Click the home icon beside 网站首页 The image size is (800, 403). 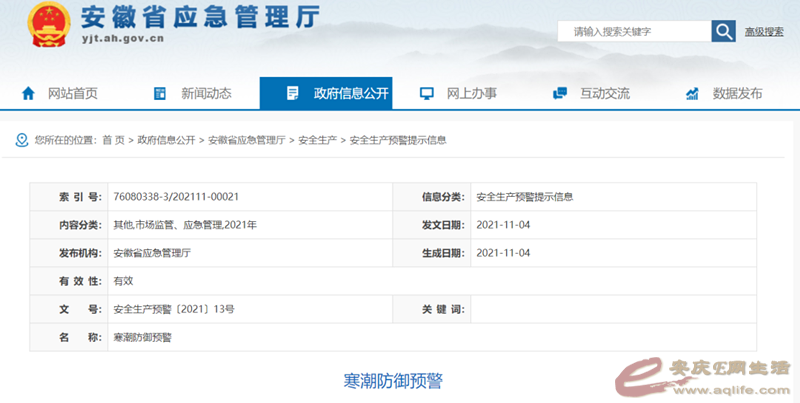[28, 93]
